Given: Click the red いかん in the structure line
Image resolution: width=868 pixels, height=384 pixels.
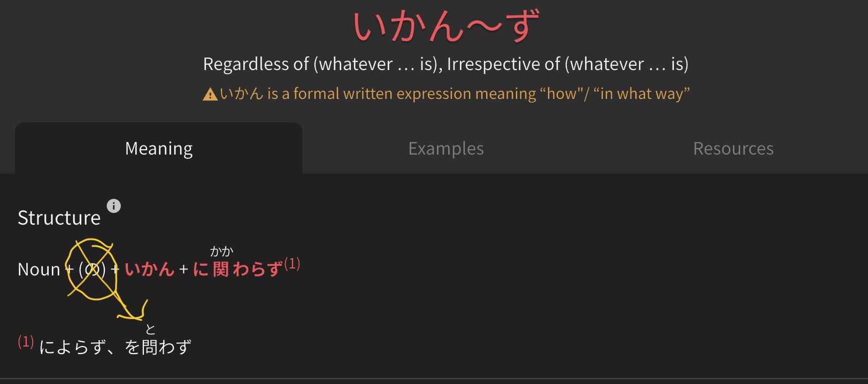Looking at the screenshot, I should pyautogui.click(x=150, y=269).
